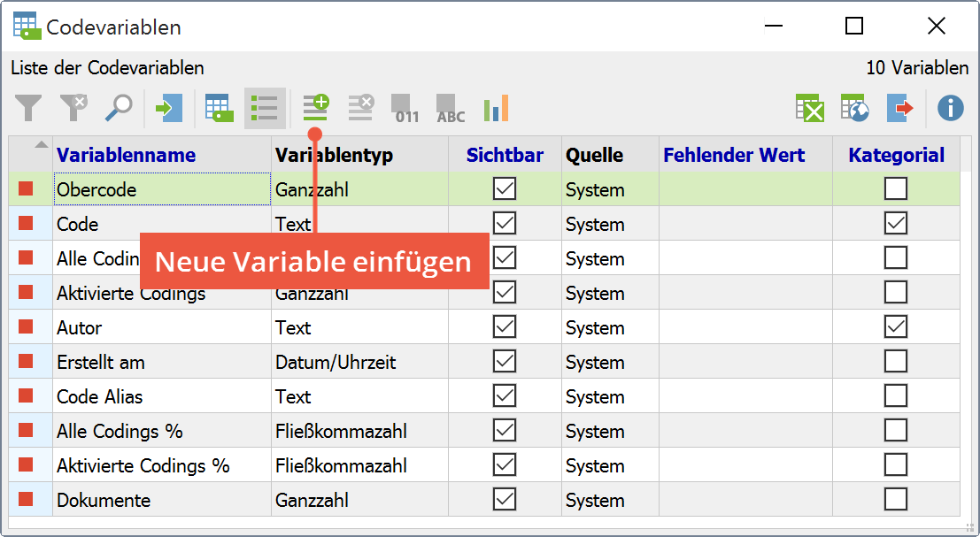Select the variable list view icon
This screenshot has width=980, height=537.
coord(265,108)
